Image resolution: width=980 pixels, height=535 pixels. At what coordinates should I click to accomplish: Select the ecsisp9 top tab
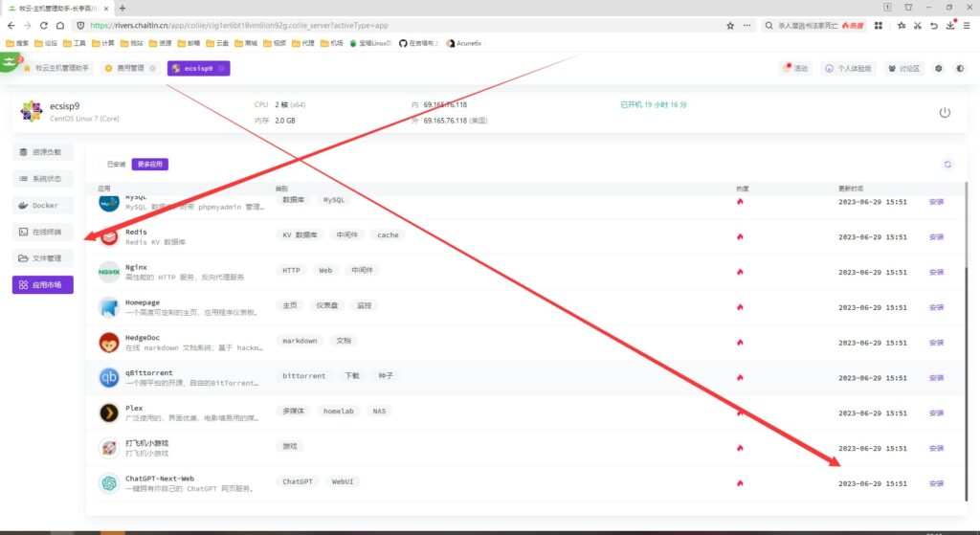(198, 68)
